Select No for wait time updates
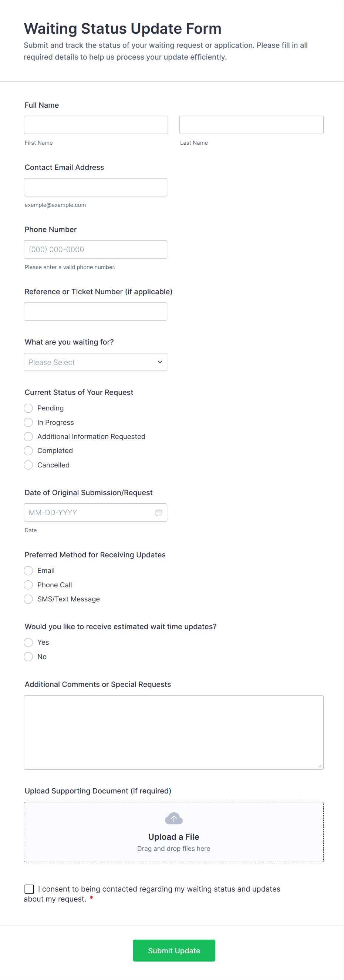 point(28,657)
